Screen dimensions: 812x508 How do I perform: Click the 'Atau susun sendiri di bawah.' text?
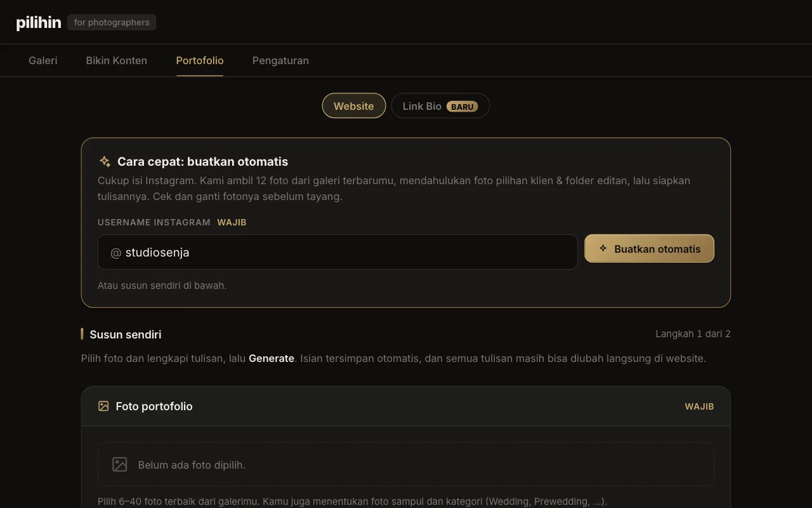(x=162, y=285)
